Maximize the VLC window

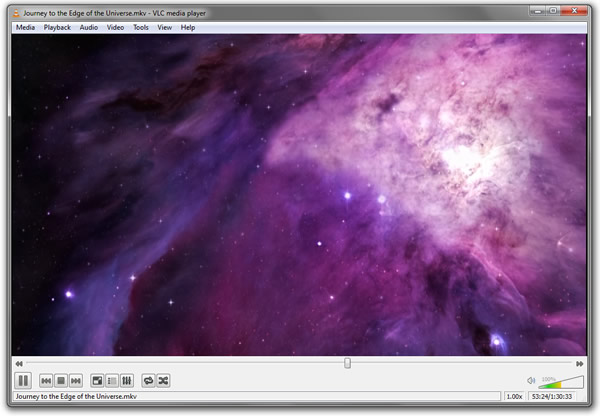pyautogui.click(x=553, y=11)
